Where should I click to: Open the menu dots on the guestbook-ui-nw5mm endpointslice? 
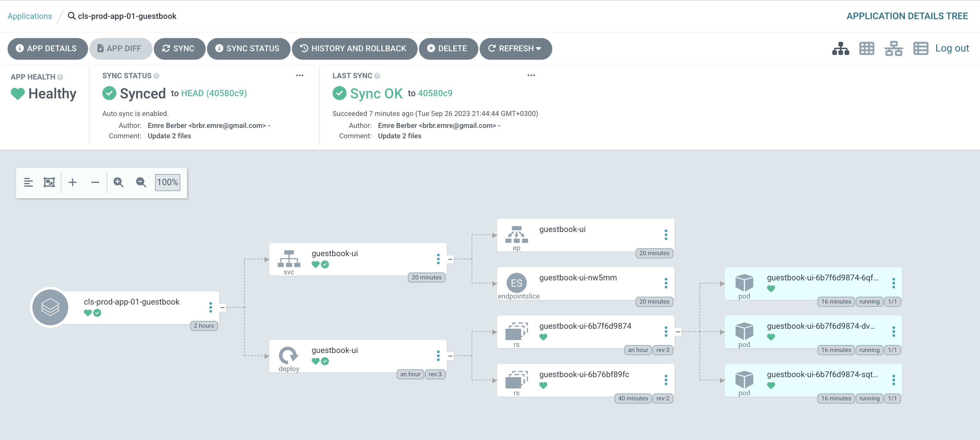pos(666,283)
